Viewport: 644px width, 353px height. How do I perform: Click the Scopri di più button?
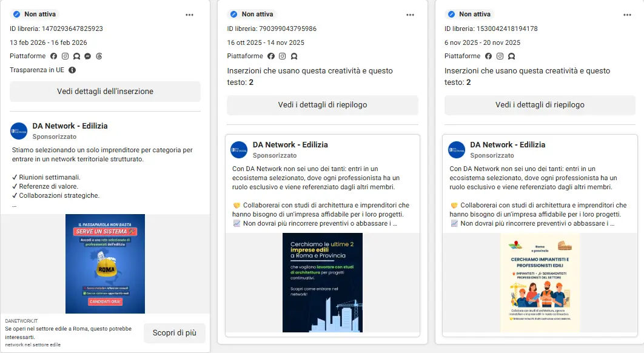pyautogui.click(x=175, y=333)
